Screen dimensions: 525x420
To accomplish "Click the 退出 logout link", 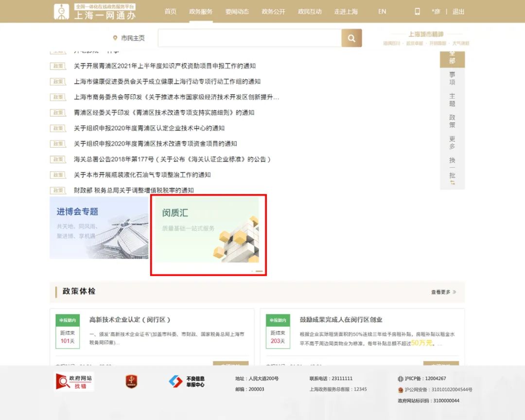I will [458, 12].
